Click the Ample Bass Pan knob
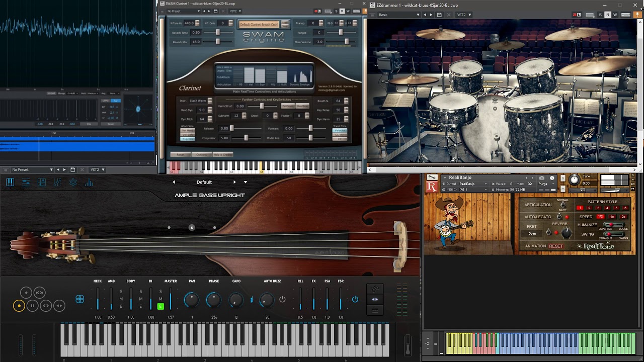This screenshot has width=644, height=362. click(191, 300)
